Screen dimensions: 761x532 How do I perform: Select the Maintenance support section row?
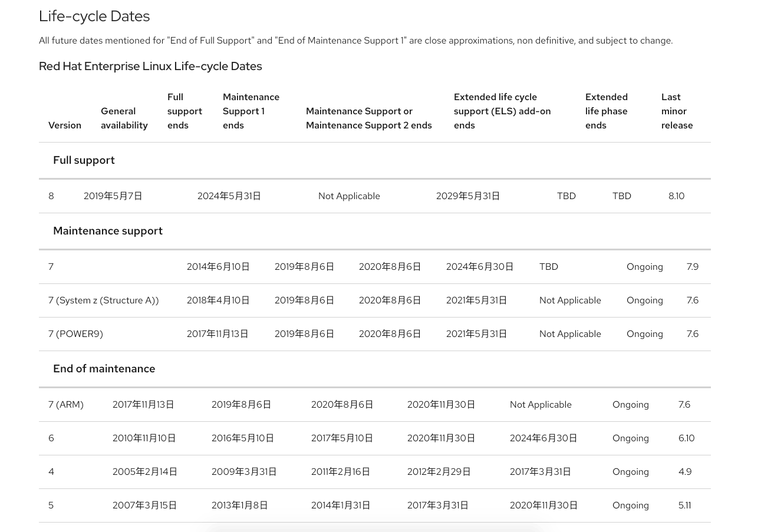375,231
